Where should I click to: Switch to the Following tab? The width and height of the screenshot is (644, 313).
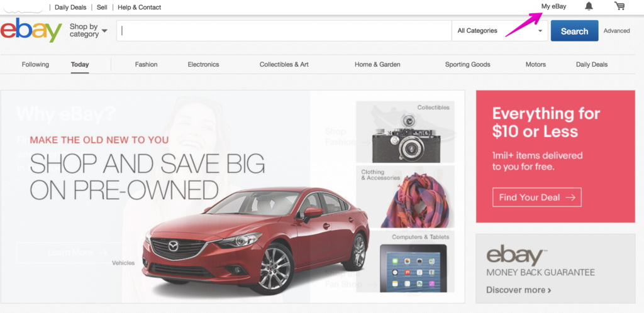point(35,64)
